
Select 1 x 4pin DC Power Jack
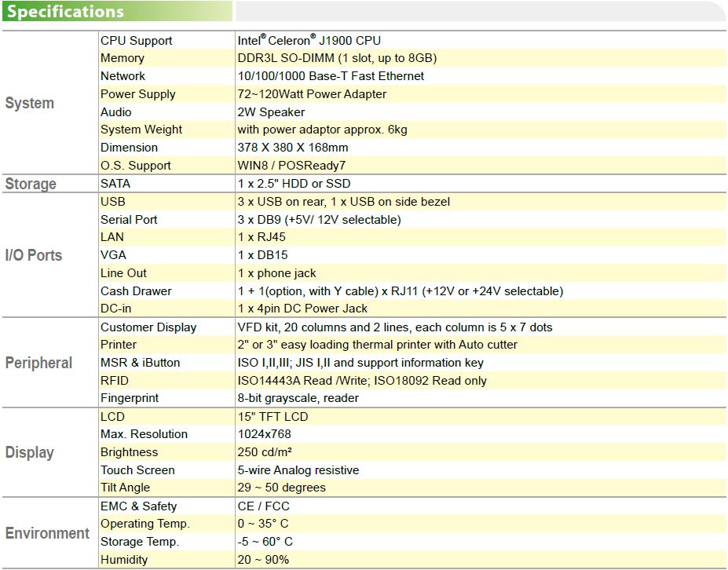tap(302, 309)
